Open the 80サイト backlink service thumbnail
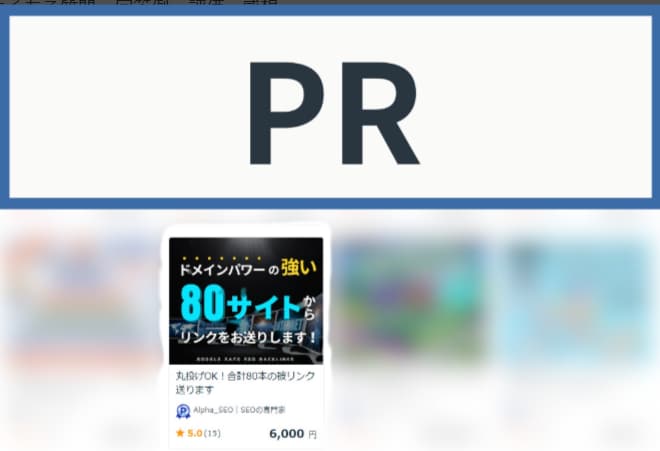 [246, 301]
